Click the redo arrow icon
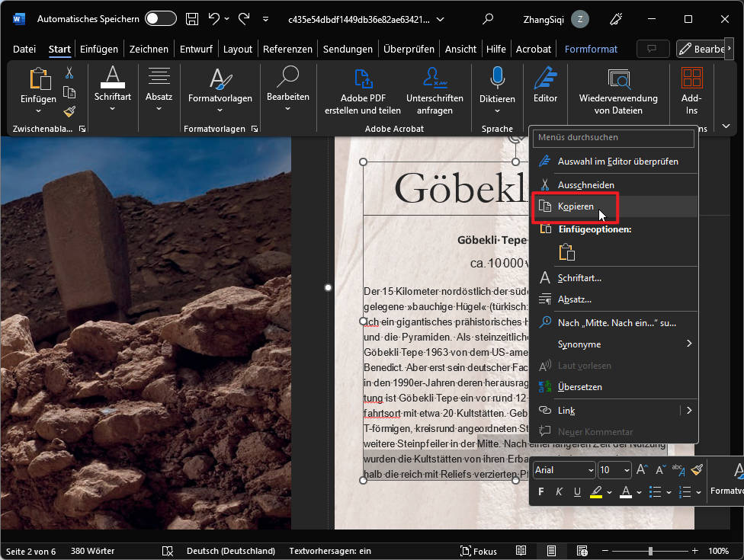This screenshot has width=744, height=560. [x=244, y=19]
